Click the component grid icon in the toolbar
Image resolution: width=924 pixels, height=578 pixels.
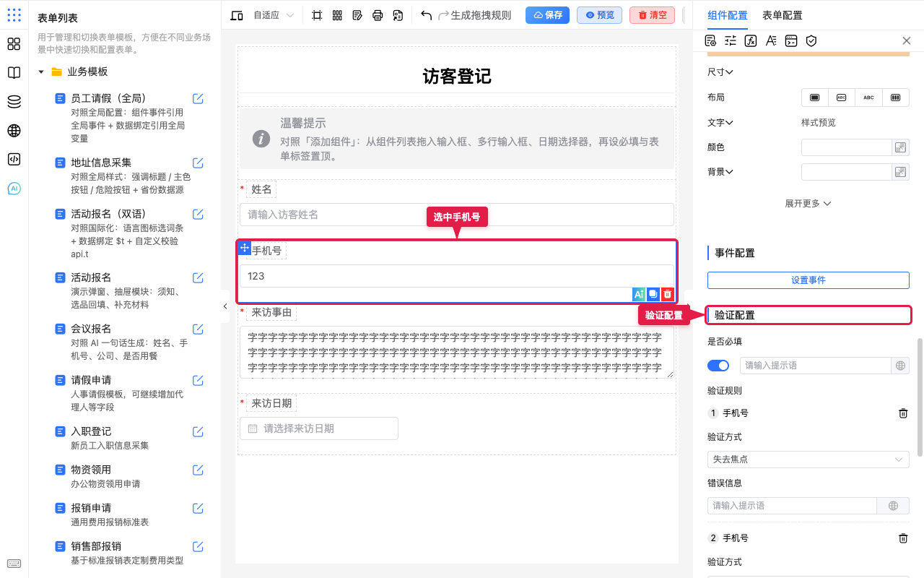[x=337, y=15]
